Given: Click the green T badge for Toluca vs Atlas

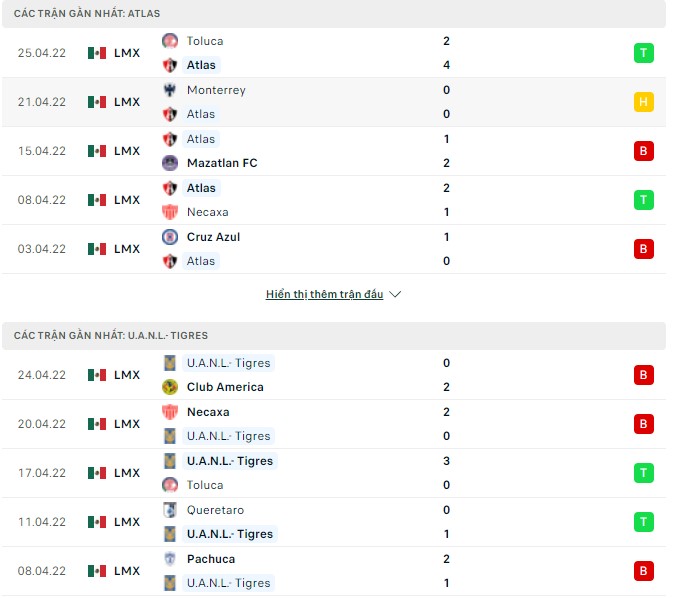Looking at the screenshot, I should tap(644, 53).
